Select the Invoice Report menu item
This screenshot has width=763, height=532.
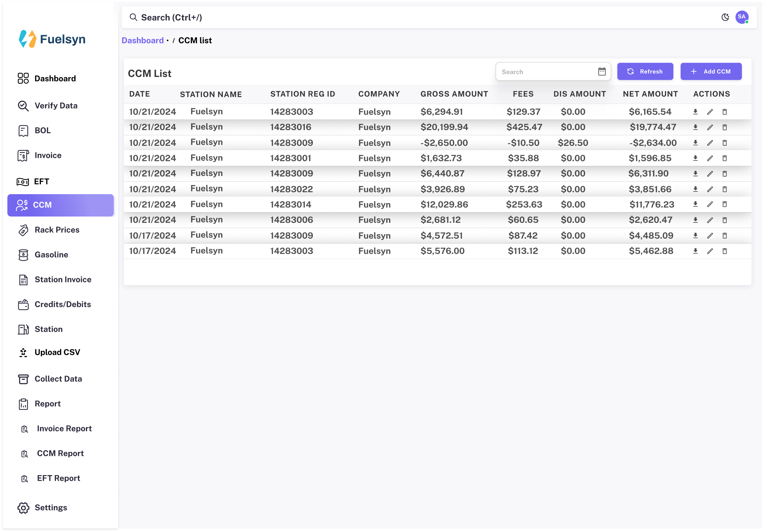tap(64, 428)
